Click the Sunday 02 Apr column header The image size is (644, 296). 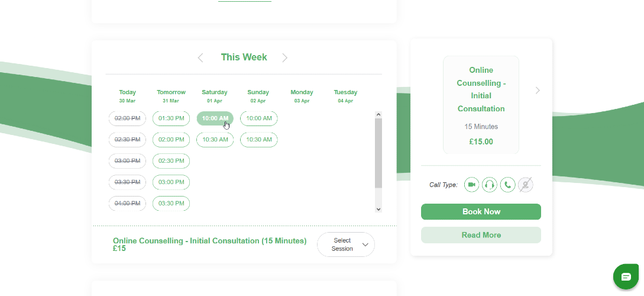pyautogui.click(x=258, y=96)
